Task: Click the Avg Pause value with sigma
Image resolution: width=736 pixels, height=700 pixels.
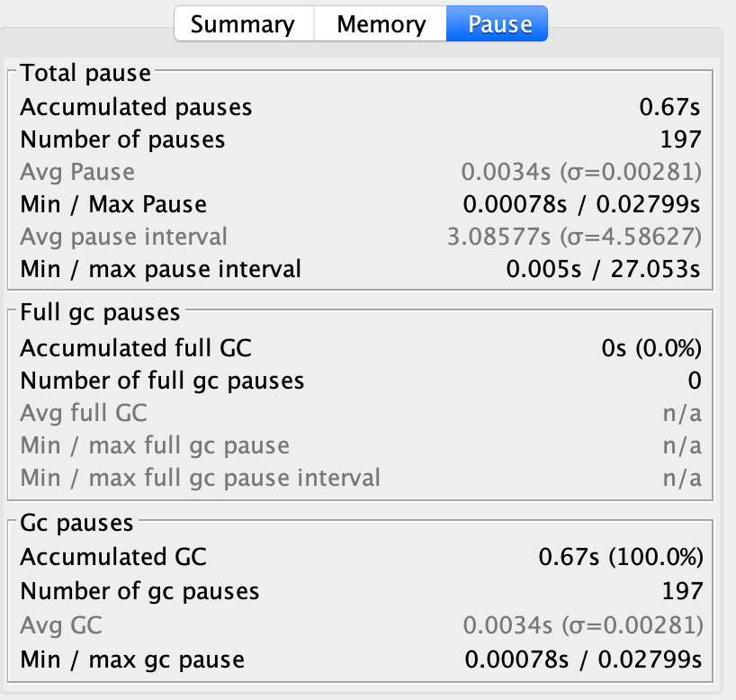Action: [580, 172]
